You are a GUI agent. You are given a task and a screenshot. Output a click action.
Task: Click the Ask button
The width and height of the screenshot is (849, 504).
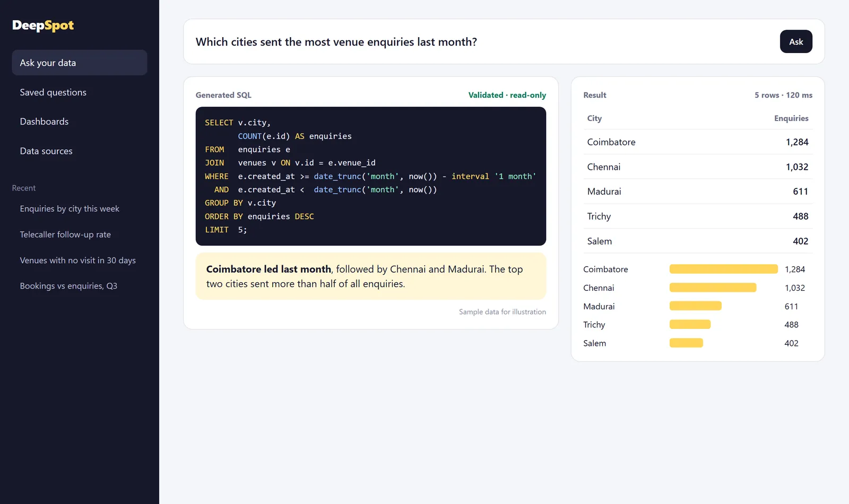point(796,41)
